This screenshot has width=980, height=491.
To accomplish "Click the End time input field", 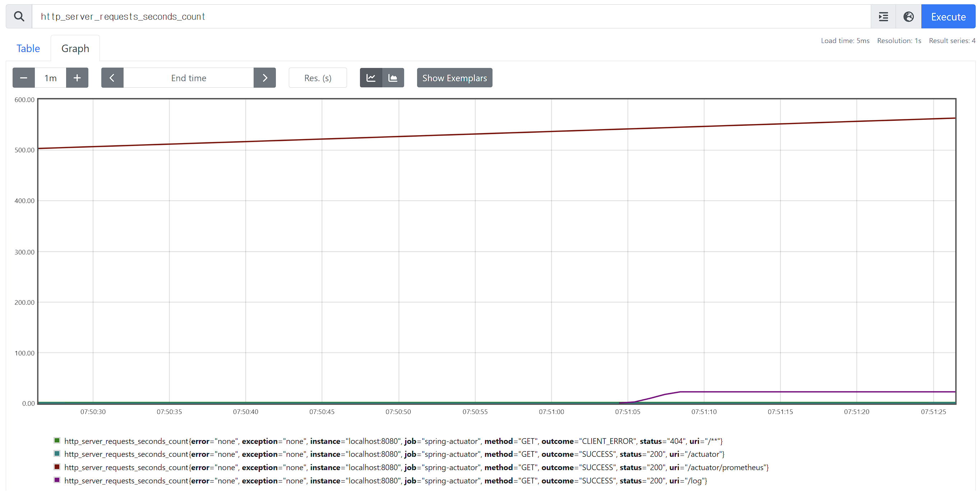I will [188, 78].
